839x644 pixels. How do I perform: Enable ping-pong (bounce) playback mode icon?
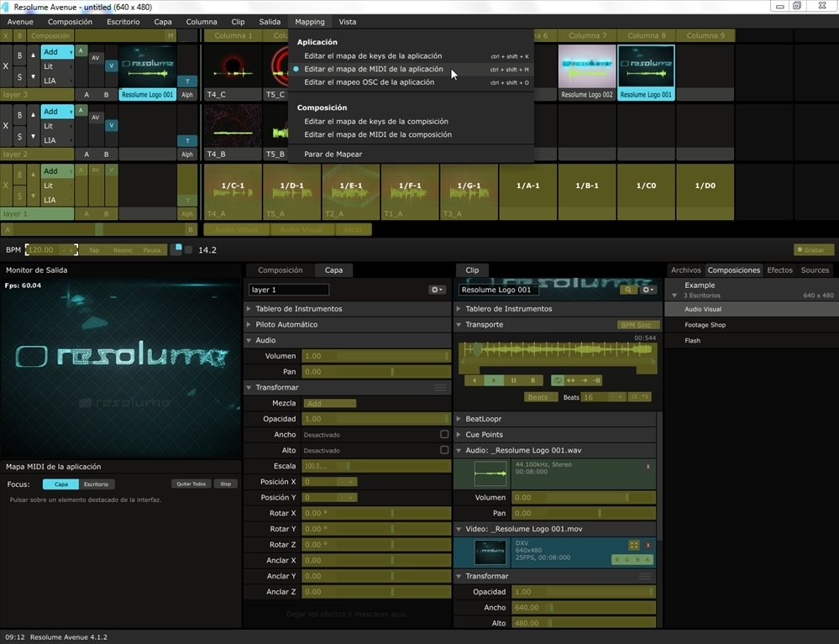(571, 380)
